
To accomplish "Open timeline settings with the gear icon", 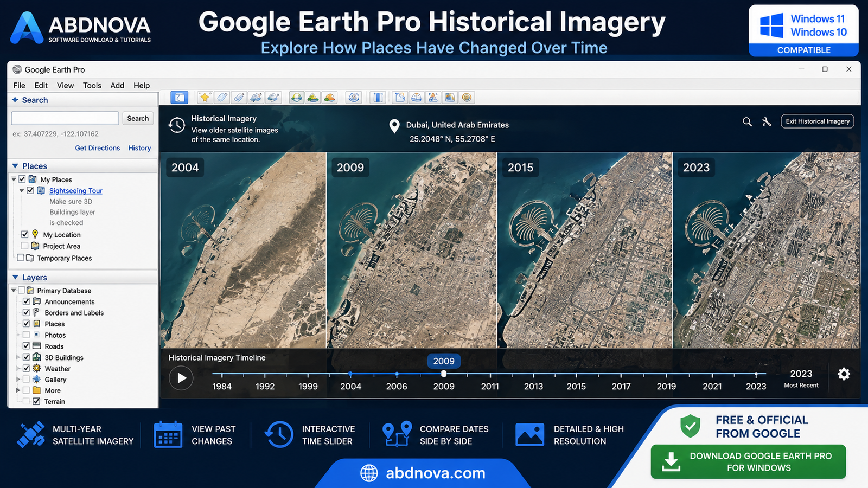I will (x=844, y=374).
